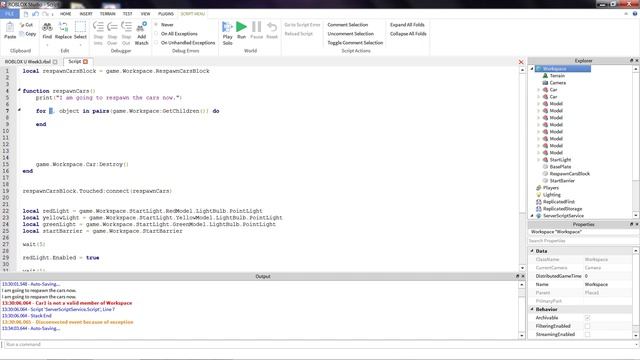Toggle the StreamingEnabled checkbox

[x=587, y=334]
